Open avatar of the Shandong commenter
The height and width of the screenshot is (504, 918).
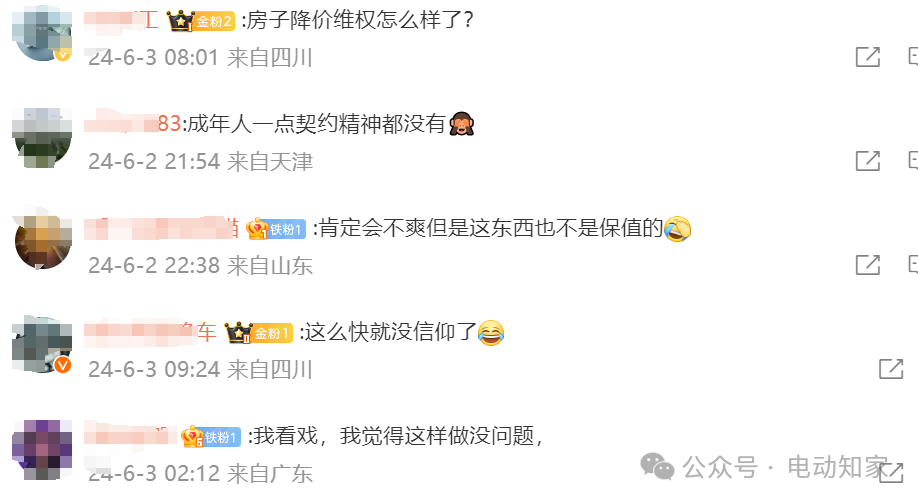42,240
